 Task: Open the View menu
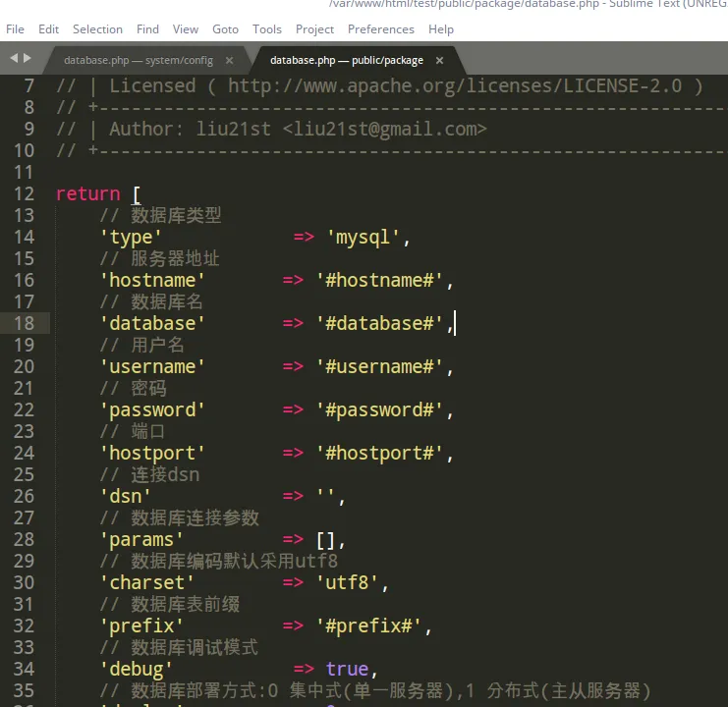tap(185, 29)
